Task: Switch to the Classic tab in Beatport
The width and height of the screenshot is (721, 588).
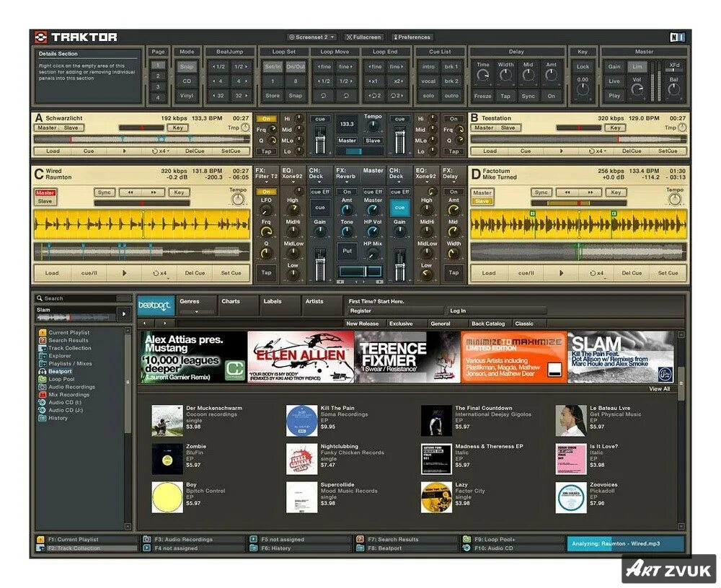Action: (x=524, y=323)
